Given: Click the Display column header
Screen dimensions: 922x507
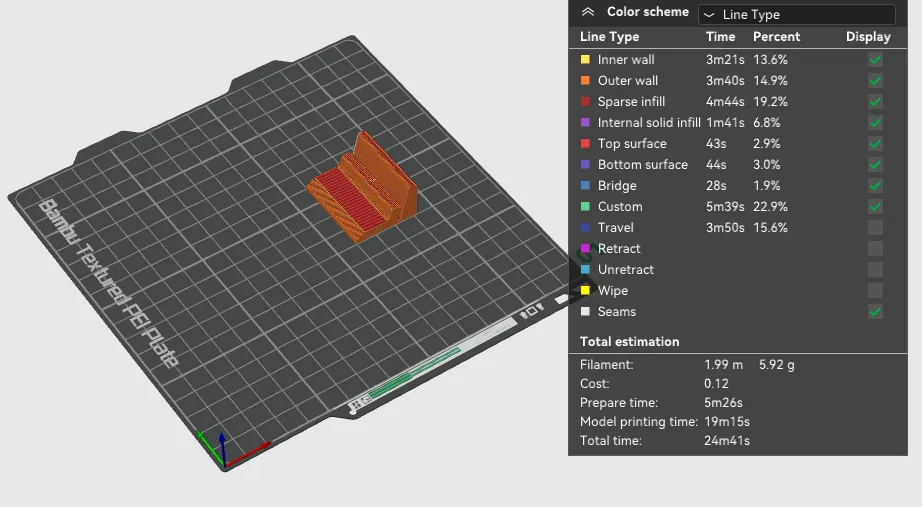Looking at the screenshot, I should pos(867,37).
